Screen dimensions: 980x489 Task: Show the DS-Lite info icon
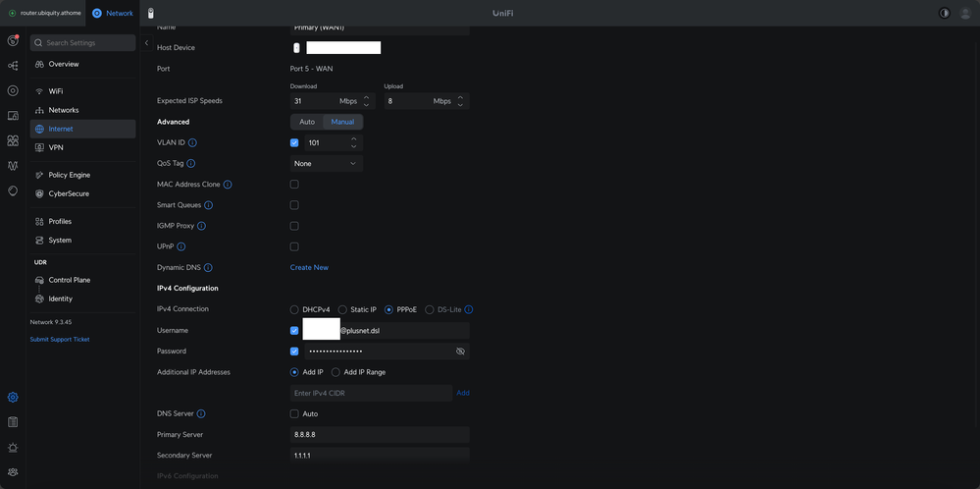point(469,309)
